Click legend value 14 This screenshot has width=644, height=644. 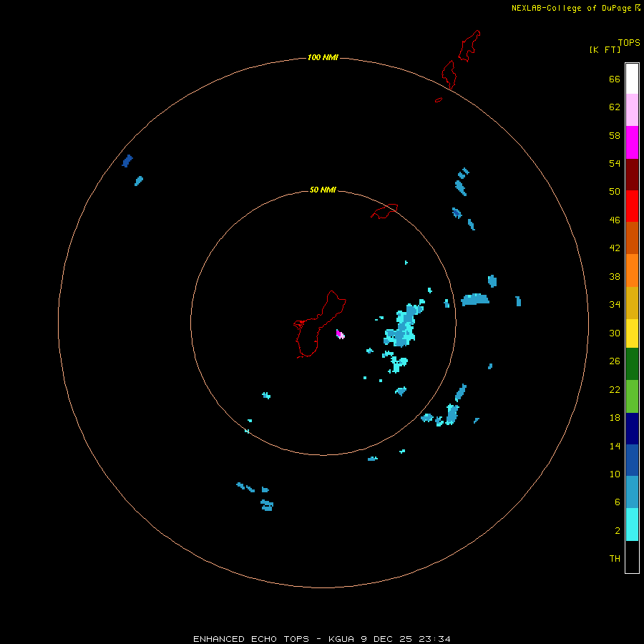coord(615,446)
